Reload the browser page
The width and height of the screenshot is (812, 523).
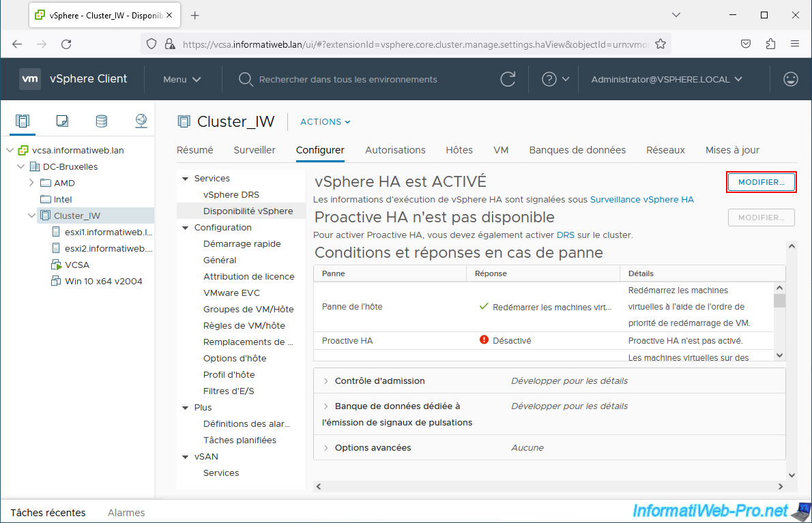point(66,44)
